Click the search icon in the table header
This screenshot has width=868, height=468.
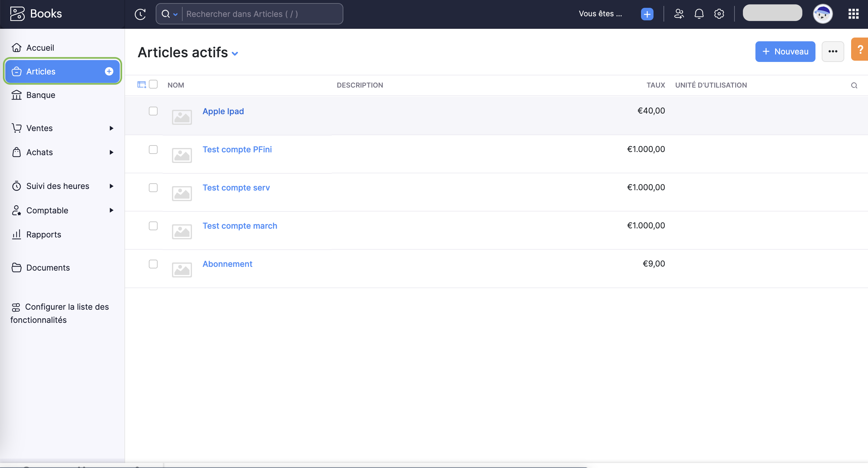(854, 85)
